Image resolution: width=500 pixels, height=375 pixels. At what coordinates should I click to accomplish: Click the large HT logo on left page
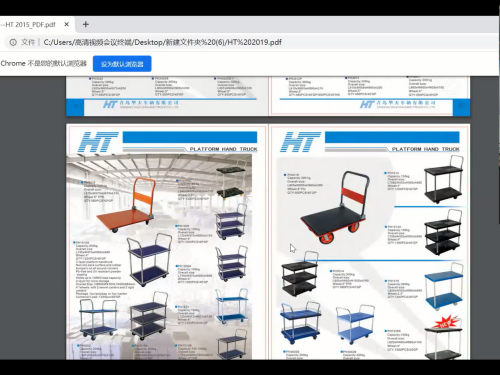pyautogui.click(x=98, y=142)
